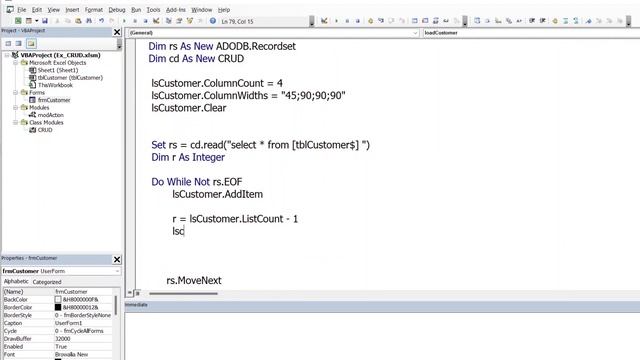Toggle Bookmark flag icon on Edit toolbar
The image size is (640, 360).
pyautogui.click(x=588, y=21)
